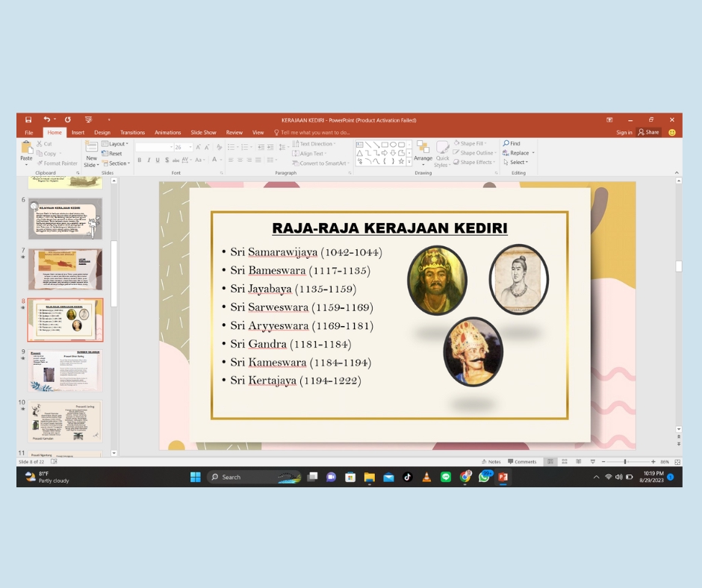
Task: Expand the Shape Fill dropdown
Action: point(486,143)
